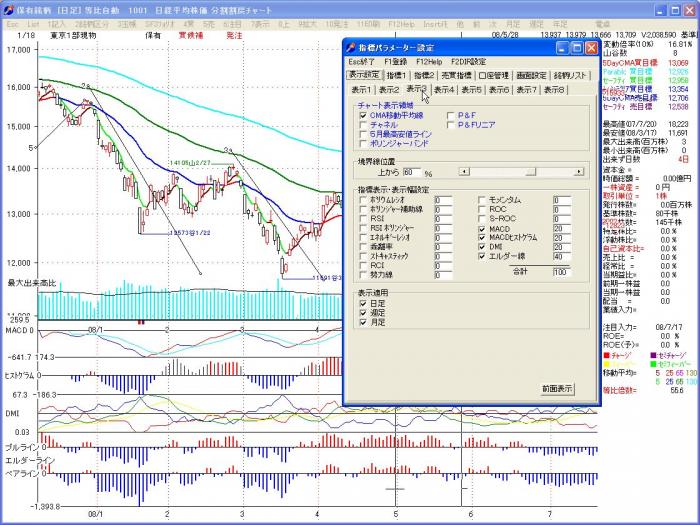Viewport: 700px width, 525px height.
Task: Enable the モメンタム checkbox
Action: coord(482,200)
